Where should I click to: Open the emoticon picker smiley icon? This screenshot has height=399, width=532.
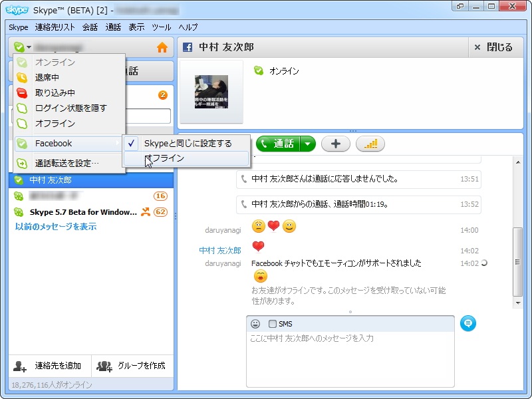[x=255, y=324]
